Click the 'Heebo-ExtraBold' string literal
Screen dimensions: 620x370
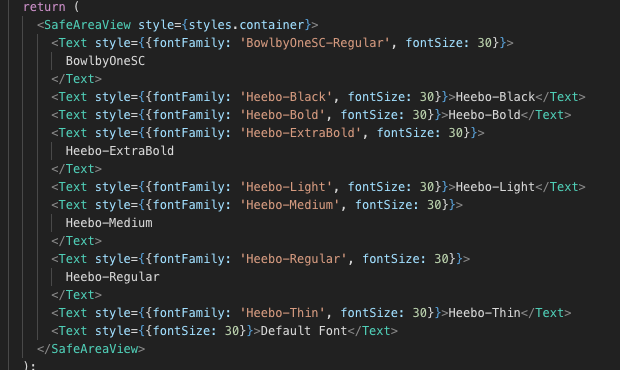pos(301,133)
